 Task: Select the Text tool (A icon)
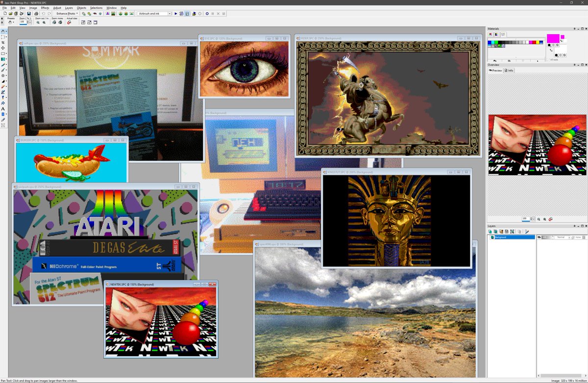click(3, 109)
